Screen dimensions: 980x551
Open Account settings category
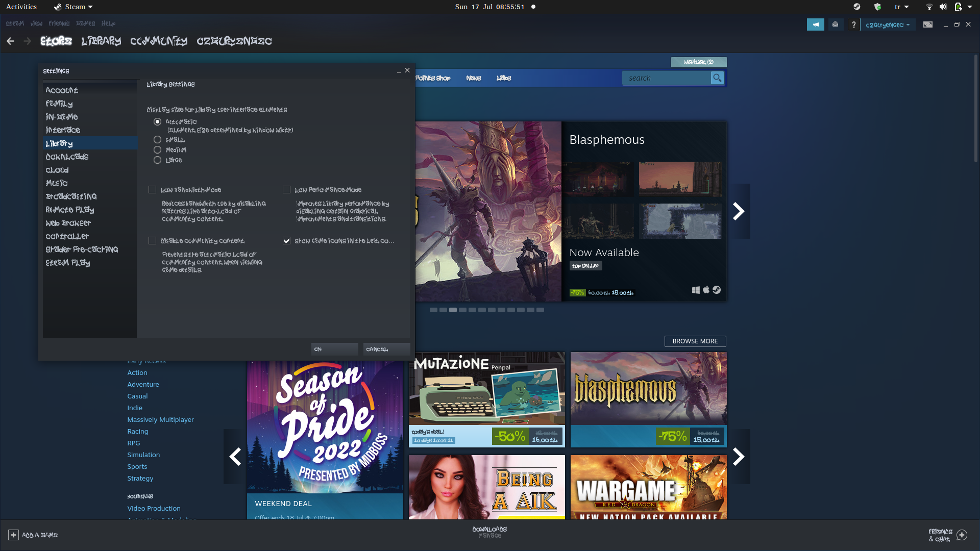pos(90,90)
